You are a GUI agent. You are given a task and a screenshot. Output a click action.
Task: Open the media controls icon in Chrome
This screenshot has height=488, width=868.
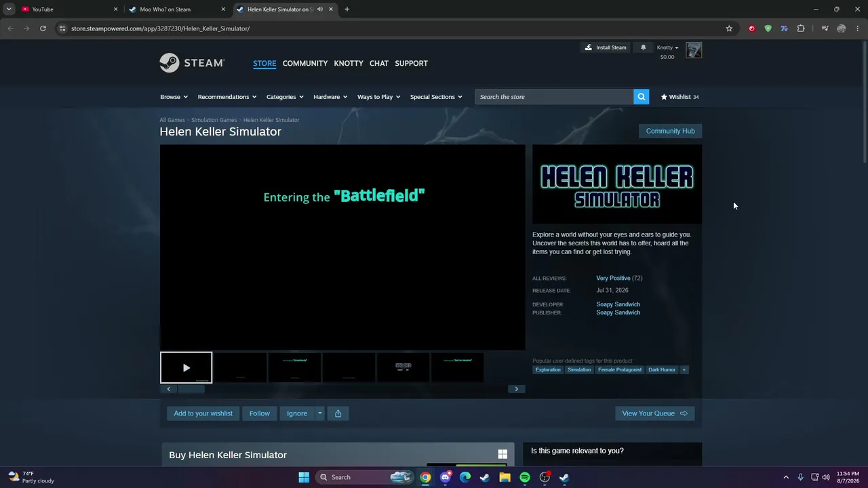[x=825, y=28]
